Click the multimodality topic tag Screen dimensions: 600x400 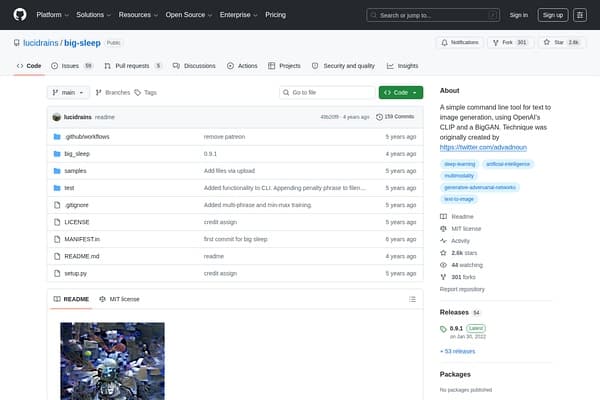pos(459,176)
